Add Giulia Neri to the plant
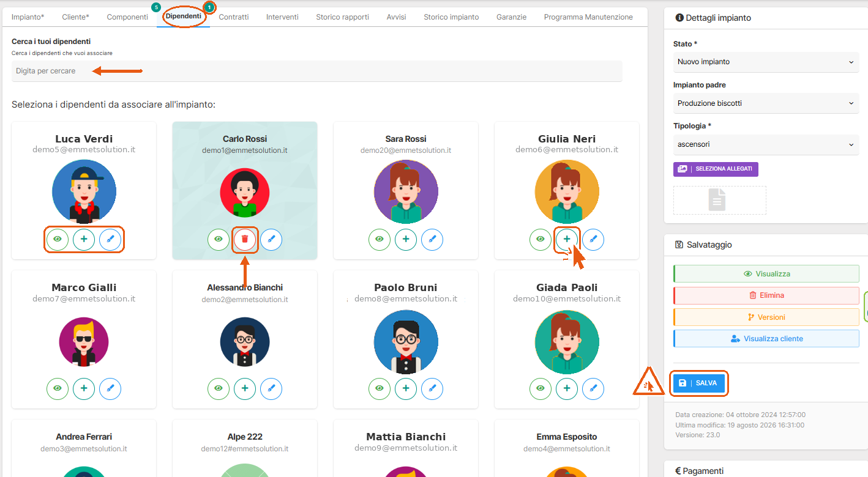The image size is (868, 477). click(567, 239)
